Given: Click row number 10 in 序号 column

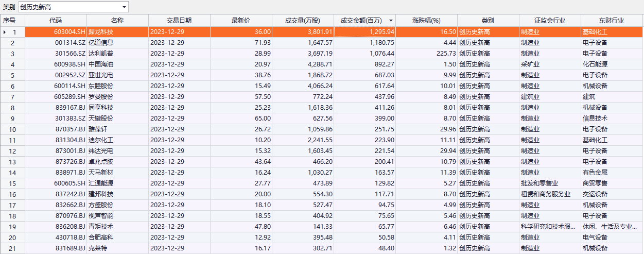Looking at the screenshot, I should [12, 129].
